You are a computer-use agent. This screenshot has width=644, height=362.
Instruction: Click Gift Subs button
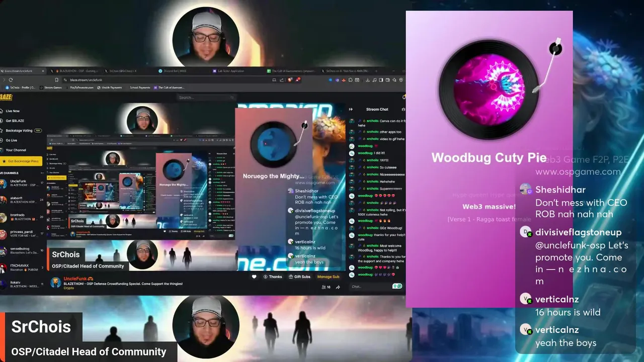point(299,277)
